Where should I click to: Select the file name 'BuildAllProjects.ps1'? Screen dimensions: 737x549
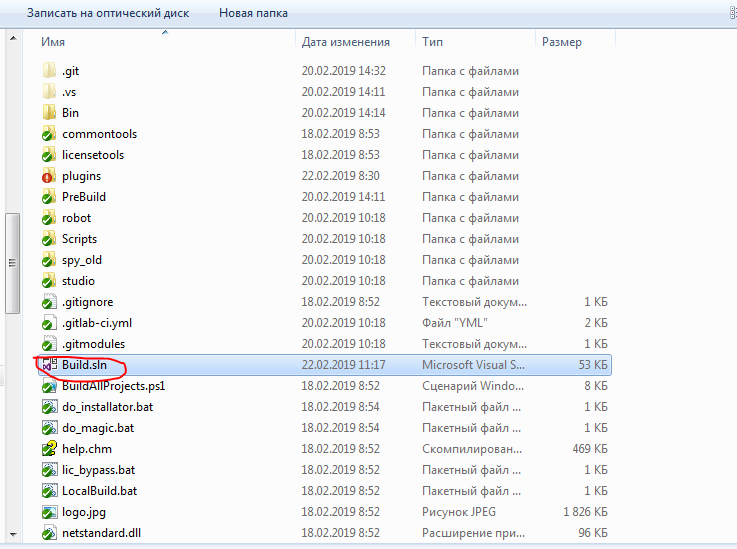[114, 386]
